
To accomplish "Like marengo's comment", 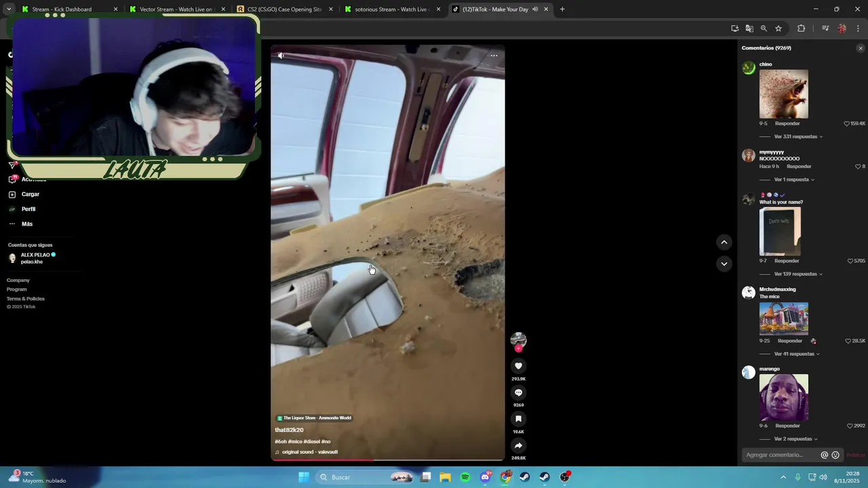I will click(850, 426).
